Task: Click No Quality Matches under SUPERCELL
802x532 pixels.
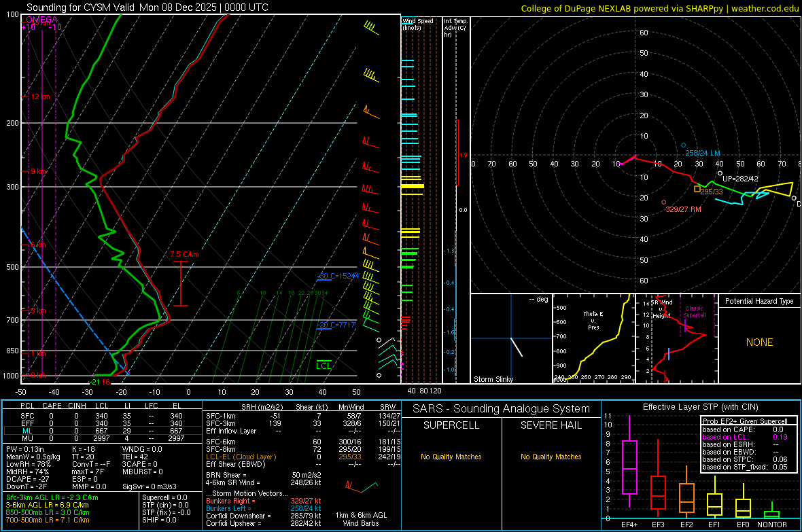Action: [451, 457]
